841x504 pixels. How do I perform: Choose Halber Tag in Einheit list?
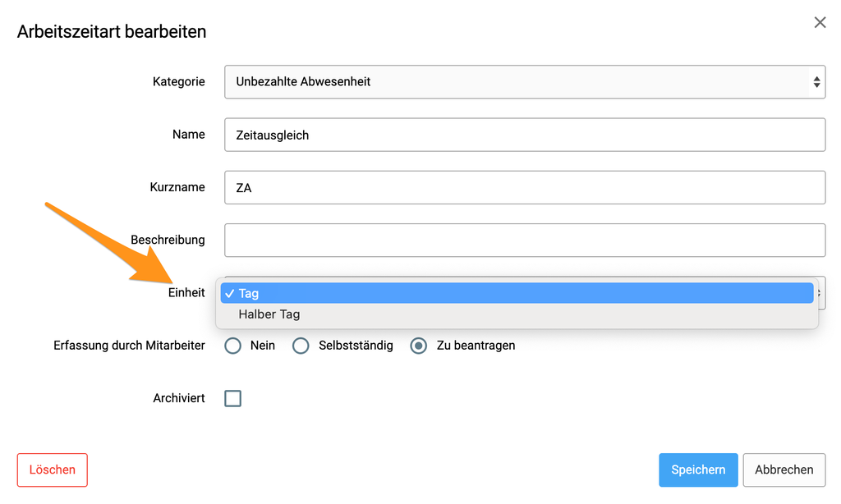pos(517,314)
